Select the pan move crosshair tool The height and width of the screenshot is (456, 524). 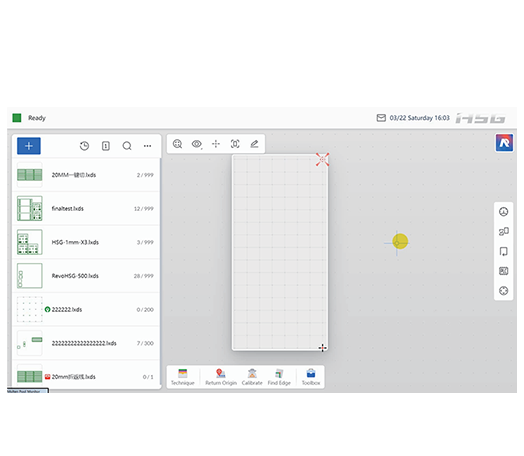click(216, 144)
